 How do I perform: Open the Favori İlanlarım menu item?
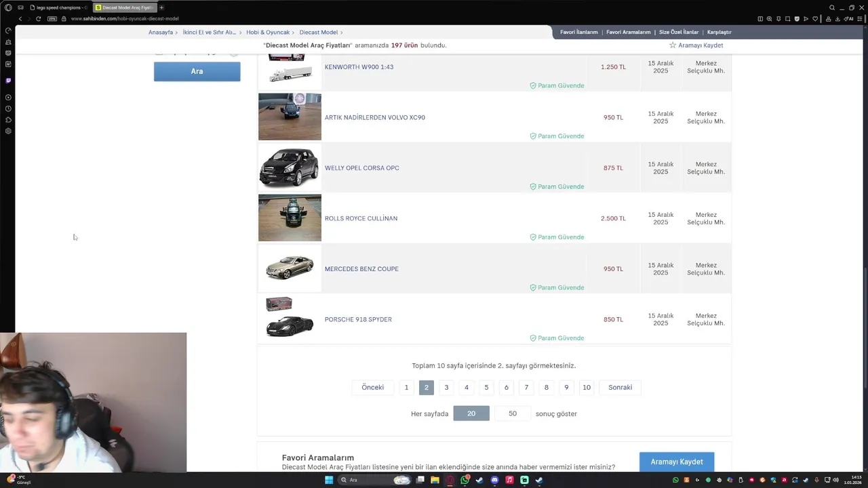pos(579,32)
